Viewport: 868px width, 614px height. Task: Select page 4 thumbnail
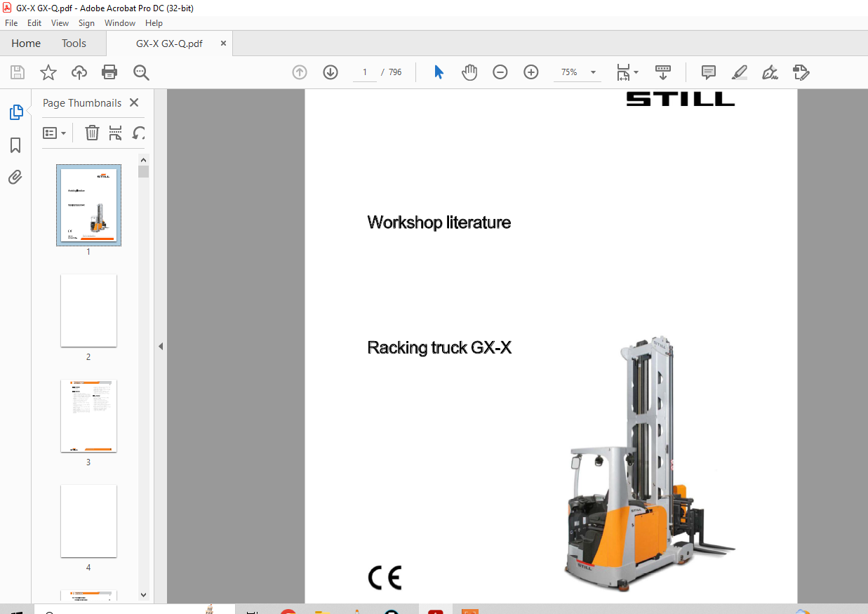tap(88, 521)
